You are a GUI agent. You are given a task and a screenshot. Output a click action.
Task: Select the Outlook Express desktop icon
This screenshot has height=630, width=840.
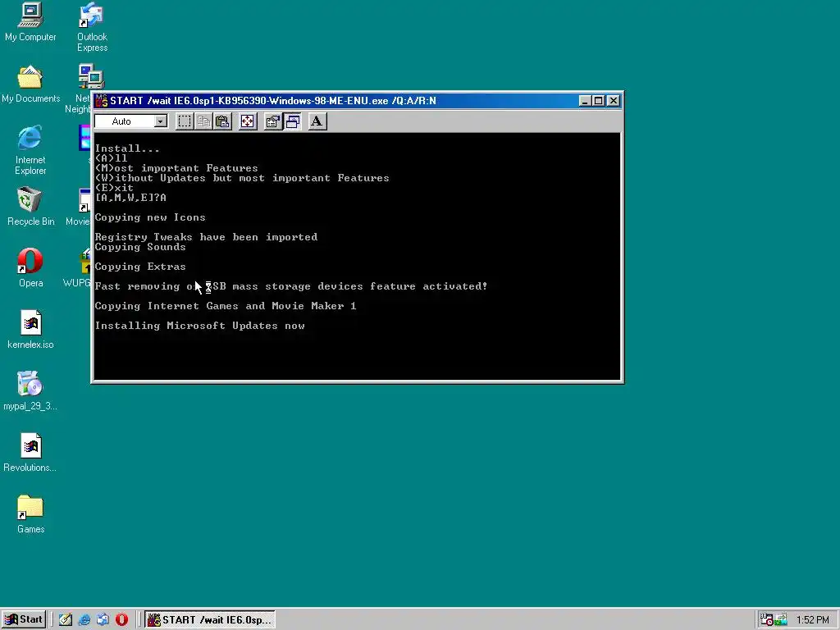tap(92, 28)
